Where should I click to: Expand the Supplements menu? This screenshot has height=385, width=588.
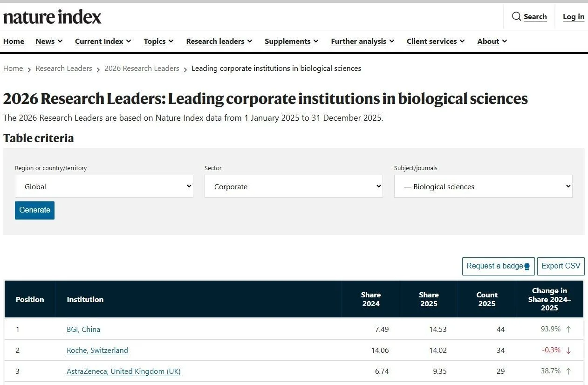(292, 41)
